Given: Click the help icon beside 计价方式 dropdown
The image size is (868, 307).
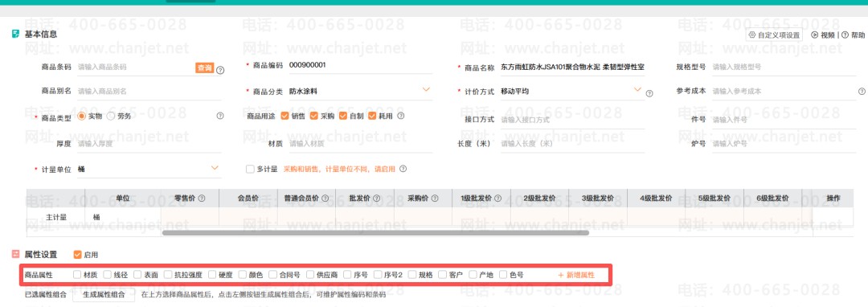Looking at the screenshot, I should tap(649, 93).
